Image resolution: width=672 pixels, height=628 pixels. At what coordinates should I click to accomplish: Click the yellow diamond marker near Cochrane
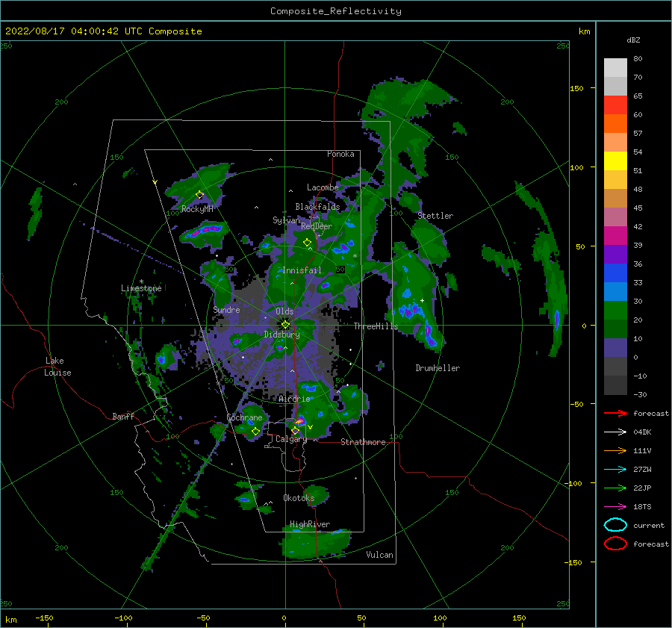256,432
